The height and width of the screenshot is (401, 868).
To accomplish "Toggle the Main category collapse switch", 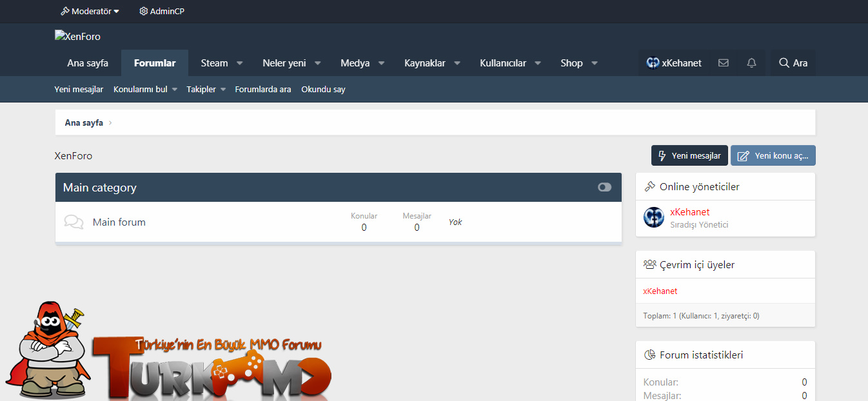I will click(604, 187).
